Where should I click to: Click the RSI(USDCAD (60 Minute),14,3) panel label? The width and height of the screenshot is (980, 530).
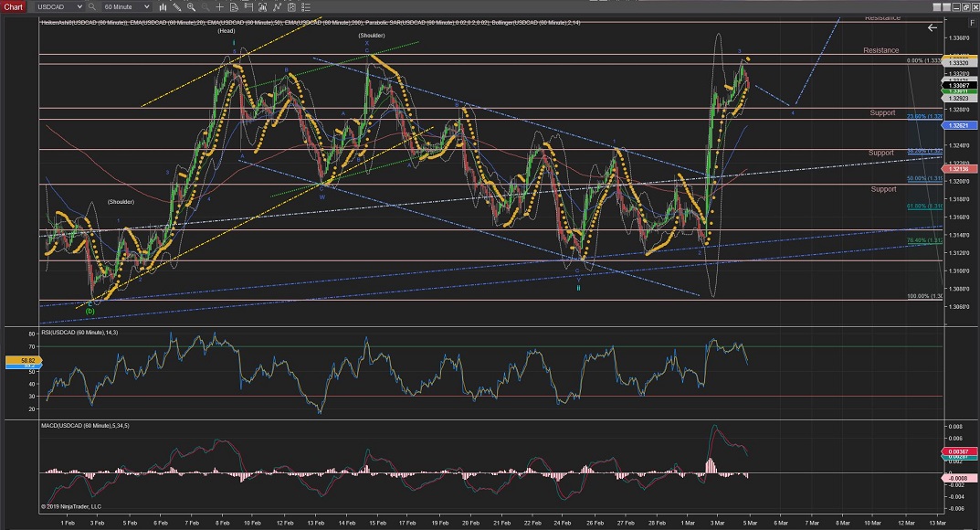tap(79, 333)
